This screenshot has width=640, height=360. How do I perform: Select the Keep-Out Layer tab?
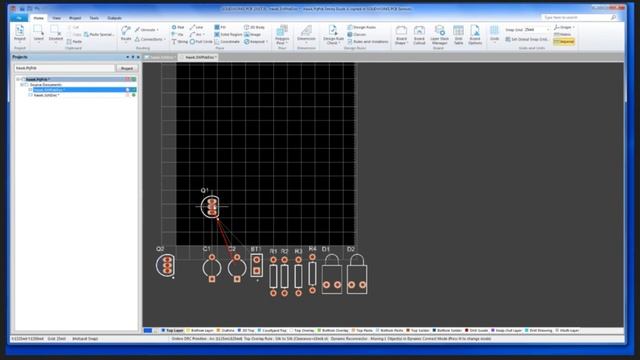pos(507,331)
